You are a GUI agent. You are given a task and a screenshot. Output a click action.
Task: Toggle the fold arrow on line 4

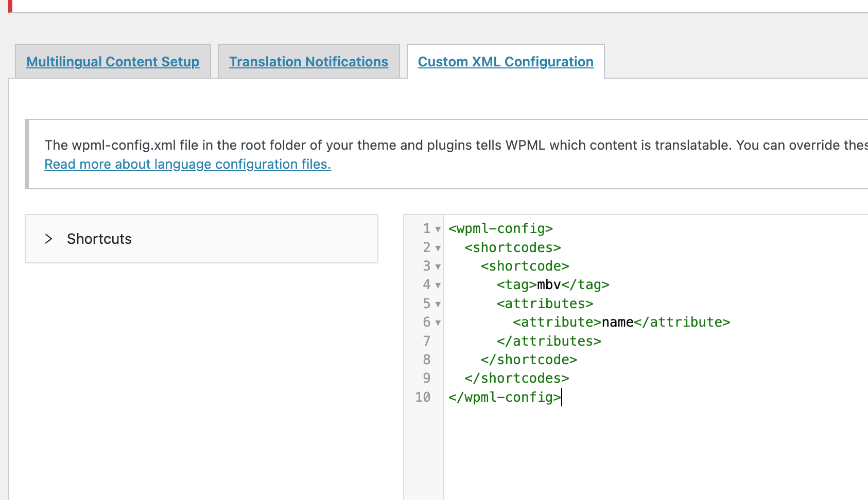click(438, 285)
